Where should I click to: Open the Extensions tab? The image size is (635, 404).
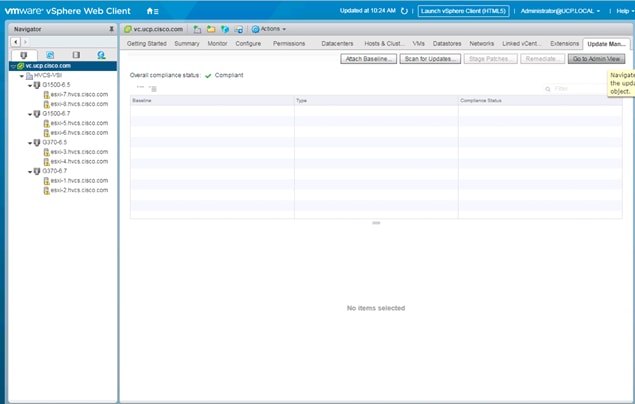[564, 43]
